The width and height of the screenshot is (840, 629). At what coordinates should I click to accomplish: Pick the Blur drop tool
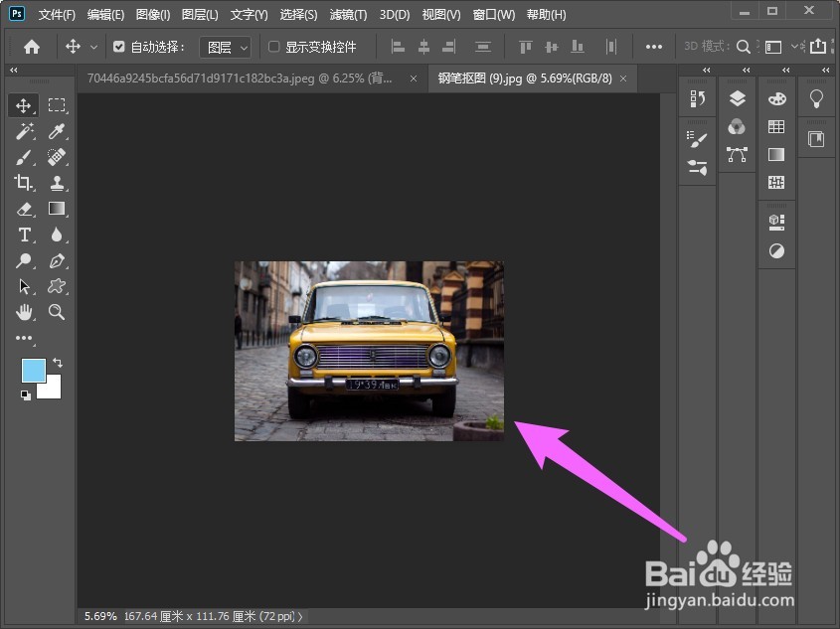pyautogui.click(x=57, y=235)
